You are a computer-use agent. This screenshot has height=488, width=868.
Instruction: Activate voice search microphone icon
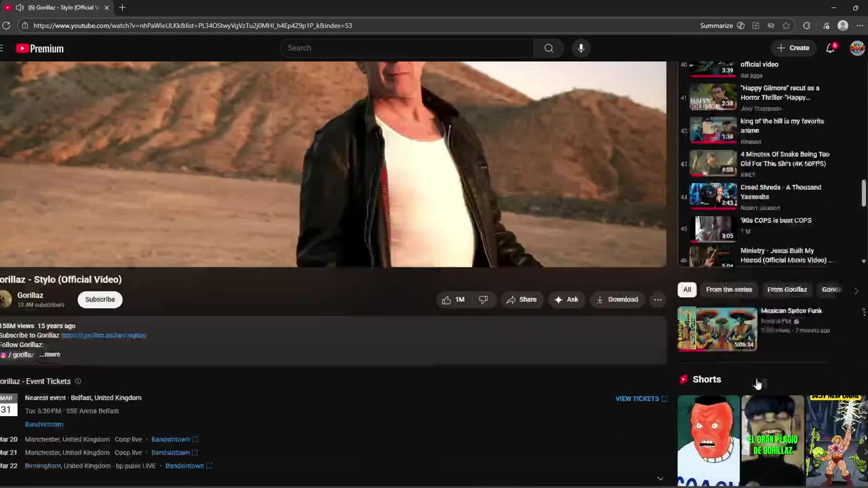coord(580,48)
